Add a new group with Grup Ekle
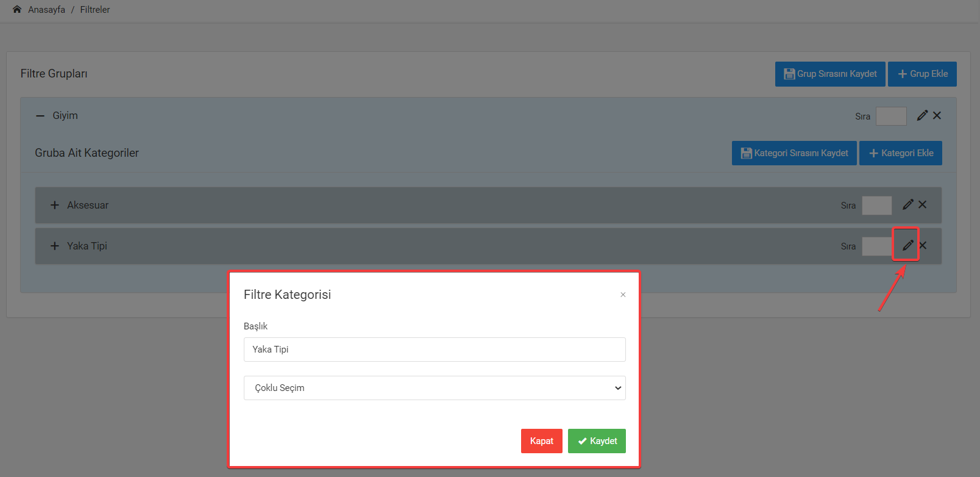The image size is (980, 477). [x=922, y=74]
